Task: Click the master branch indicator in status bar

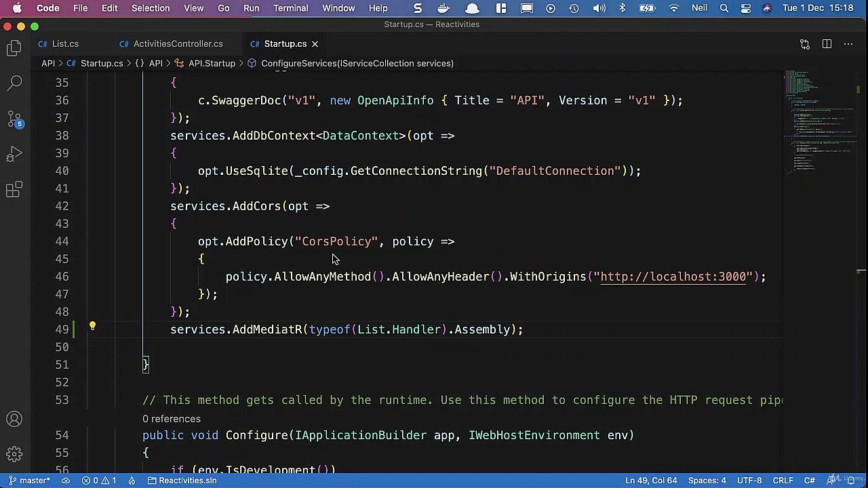Action: pos(28,481)
